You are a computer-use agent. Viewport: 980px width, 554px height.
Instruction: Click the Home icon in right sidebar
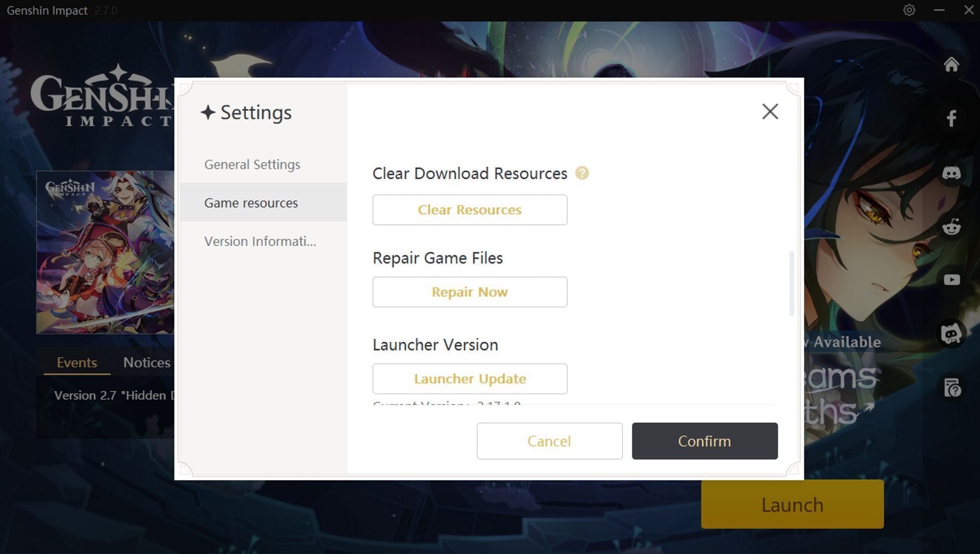tap(951, 65)
